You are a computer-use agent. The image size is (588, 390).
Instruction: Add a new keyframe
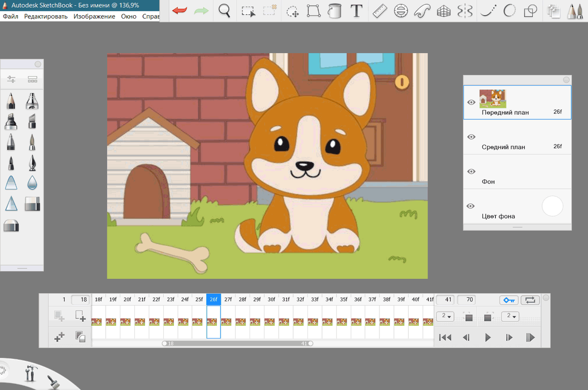[80, 316]
